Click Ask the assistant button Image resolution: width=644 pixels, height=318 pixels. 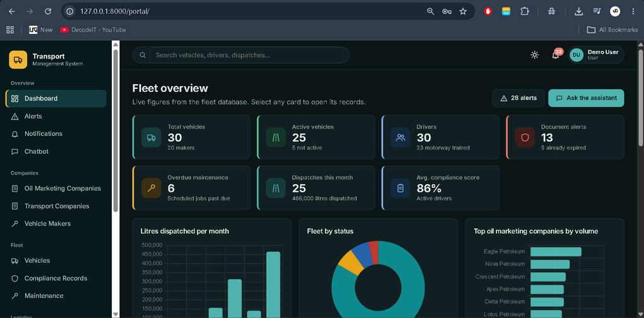(x=586, y=98)
